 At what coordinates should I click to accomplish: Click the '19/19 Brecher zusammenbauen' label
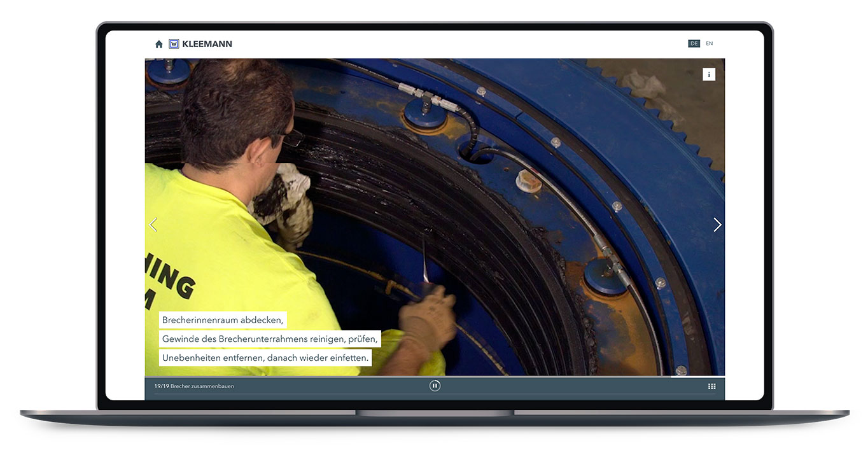(x=194, y=386)
